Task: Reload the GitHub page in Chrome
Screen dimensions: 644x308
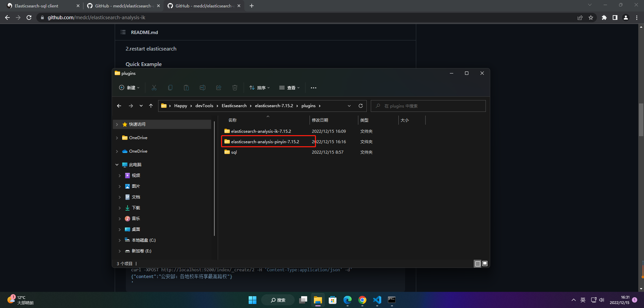Action: [29, 18]
